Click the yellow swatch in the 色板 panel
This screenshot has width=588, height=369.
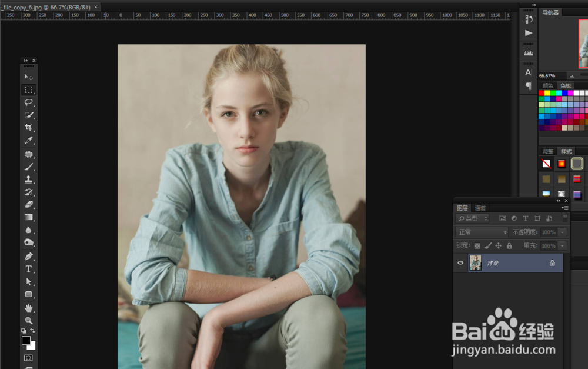[x=547, y=93]
